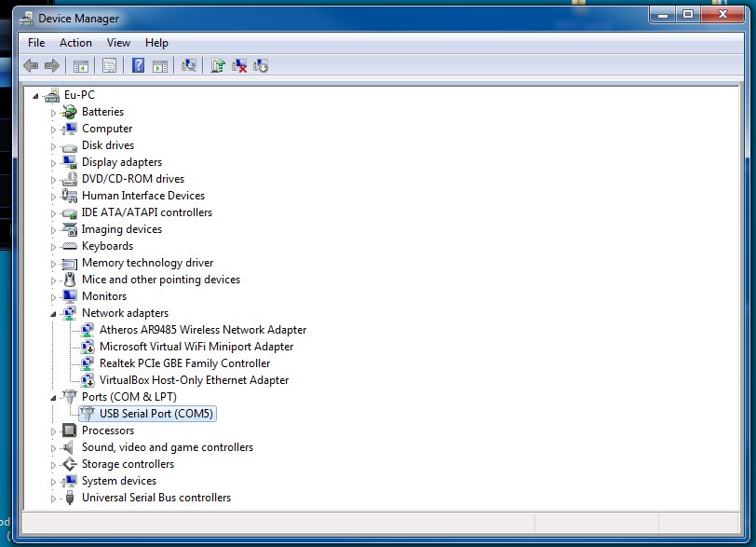
Task: Expand the Disk drives category
Action: (53, 146)
